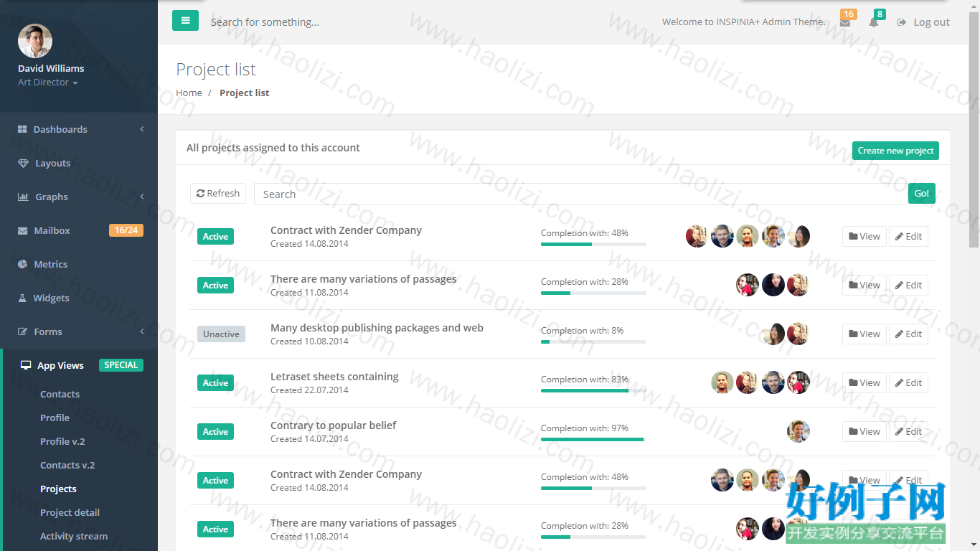This screenshot has width=980, height=551.
Task: Open Contacts under App Views
Action: (x=60, y=394)
